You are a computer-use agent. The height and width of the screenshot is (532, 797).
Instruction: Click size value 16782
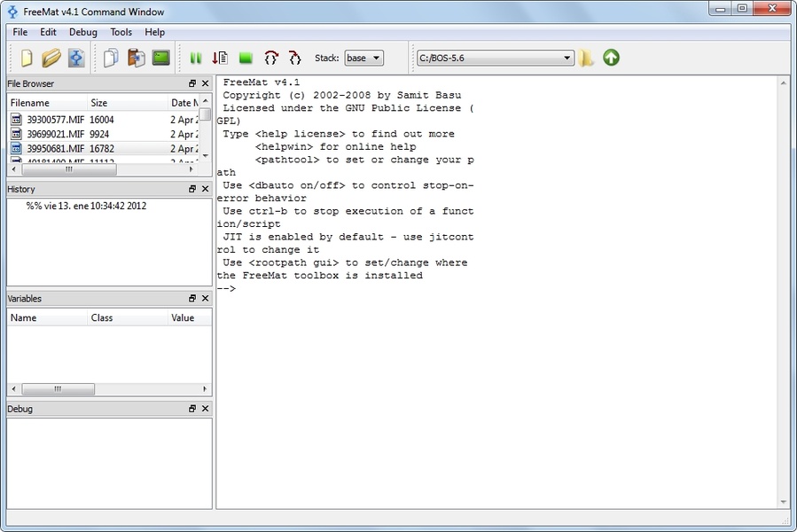(x=102, y=148)
